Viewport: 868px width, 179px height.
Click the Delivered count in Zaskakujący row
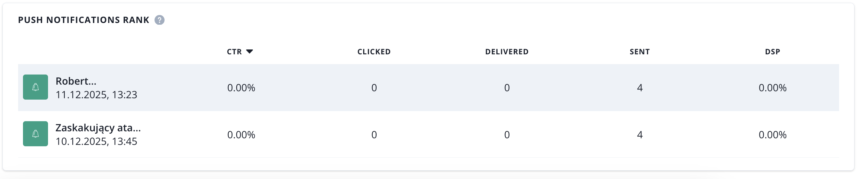pos(507,135)
